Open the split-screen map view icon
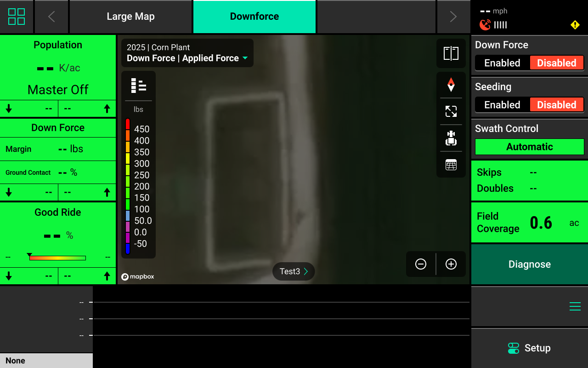The image size is (588, 368). [x=451, y=53]
